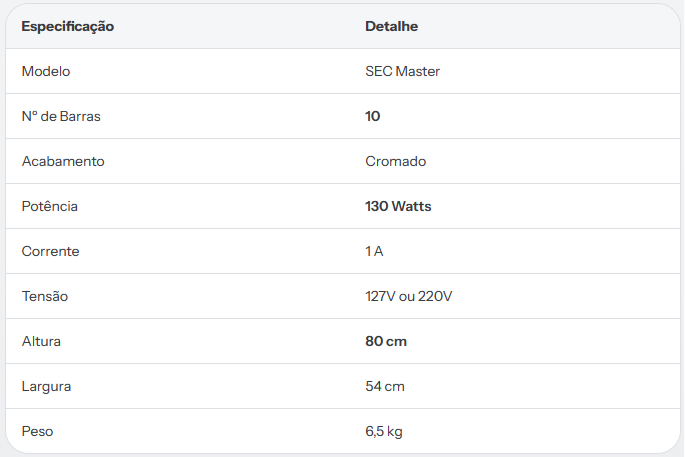Select the Potência row label
Image resolution: width=685 pixels, height=457 pixels.
pos(50,206)
